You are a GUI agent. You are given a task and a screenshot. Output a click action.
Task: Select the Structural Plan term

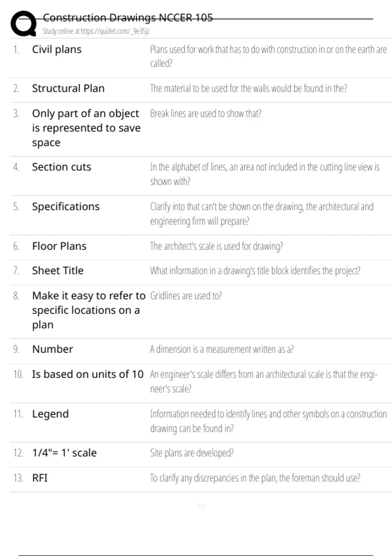click(x=68, y=88)
